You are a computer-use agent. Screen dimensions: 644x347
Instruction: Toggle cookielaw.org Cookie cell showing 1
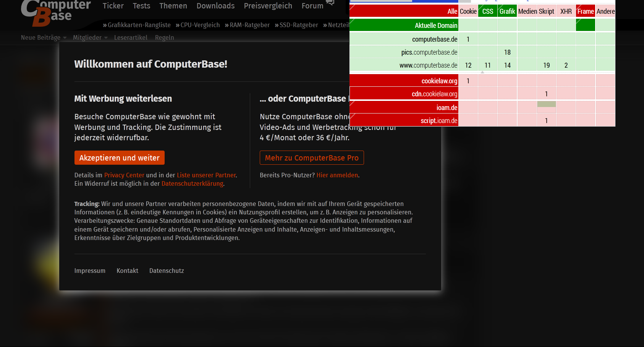click(468, 81)
